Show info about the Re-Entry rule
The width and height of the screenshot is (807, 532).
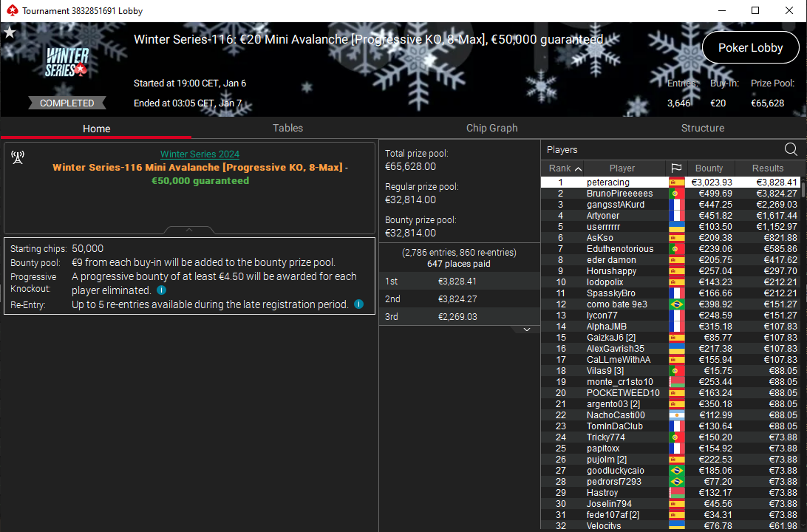click(358, 304)
